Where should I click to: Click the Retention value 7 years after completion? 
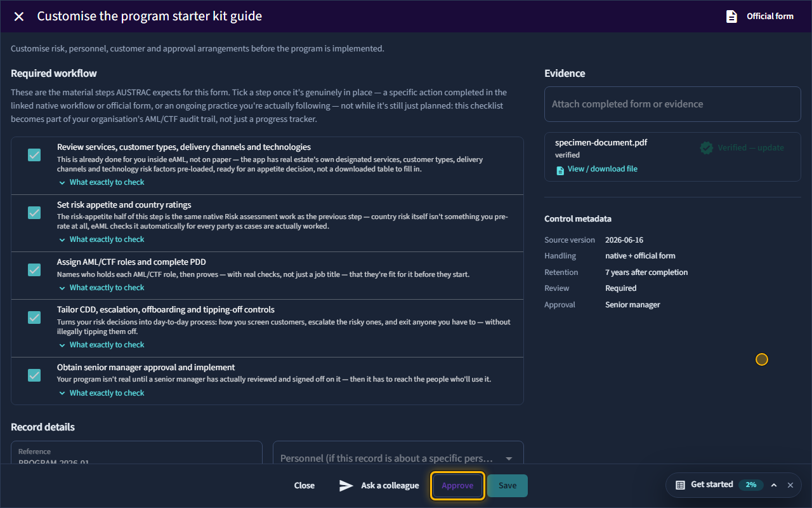(646, 272)
